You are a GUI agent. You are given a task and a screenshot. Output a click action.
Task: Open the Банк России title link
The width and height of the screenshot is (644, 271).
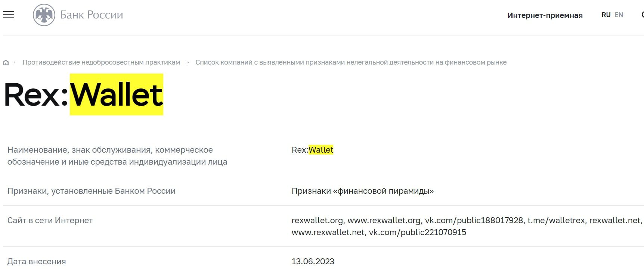pyautogui.click(x=92, y=15)
